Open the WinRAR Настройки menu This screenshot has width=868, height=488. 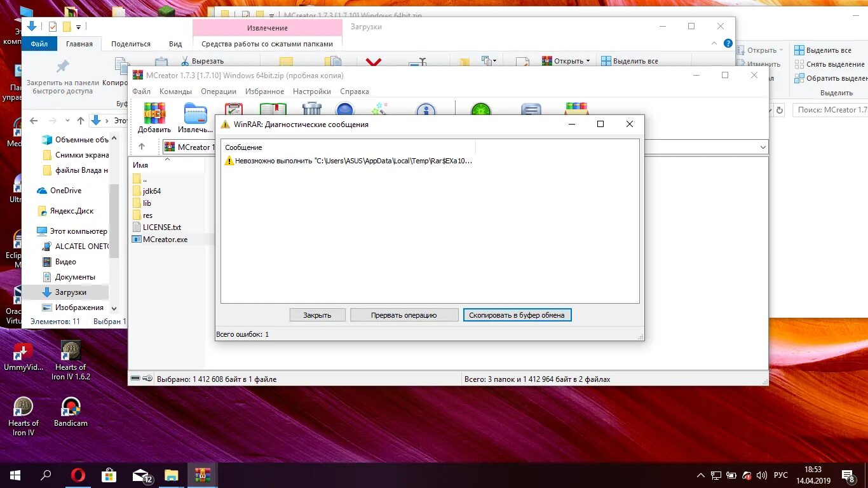312,91
